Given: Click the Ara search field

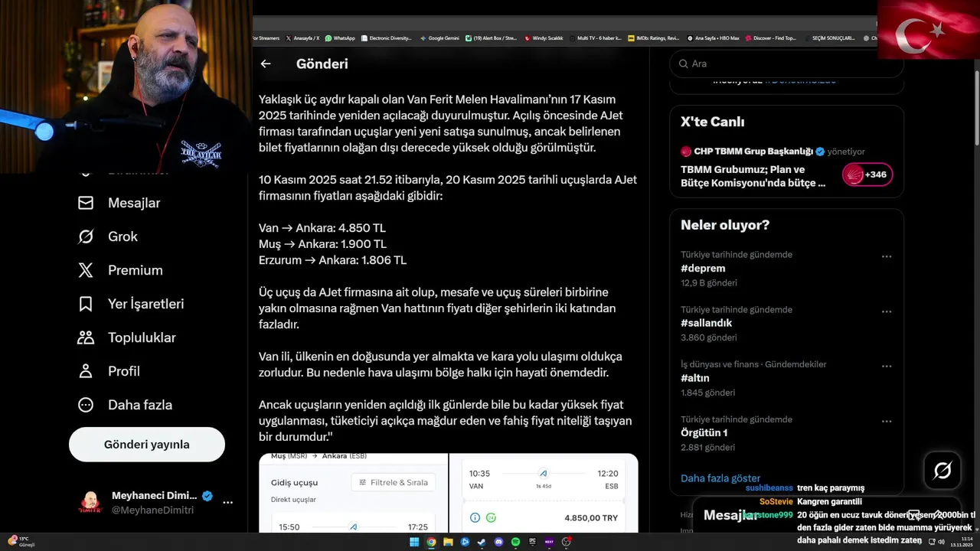Looking at the screenshot, I should pos(786,64).
